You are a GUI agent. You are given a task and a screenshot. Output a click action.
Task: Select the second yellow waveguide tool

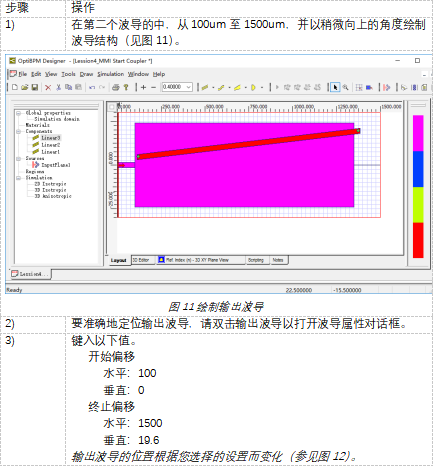(x=221, y=87)
